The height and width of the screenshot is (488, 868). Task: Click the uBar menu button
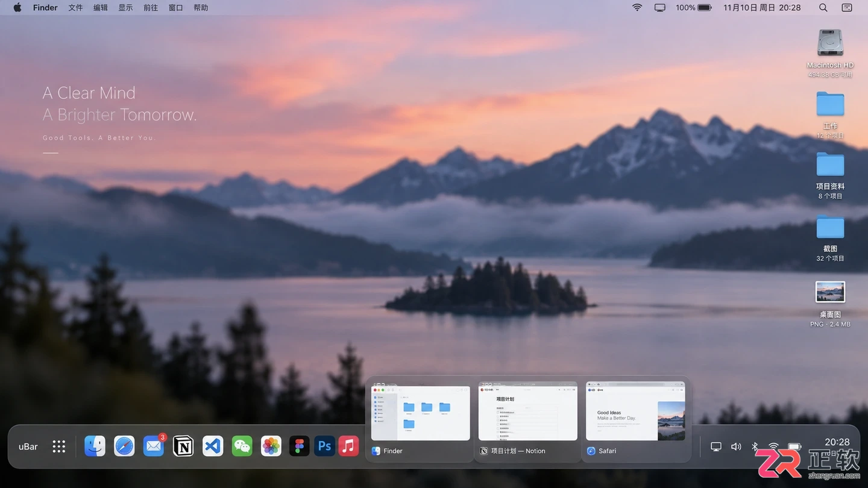[x=28, y=446]
